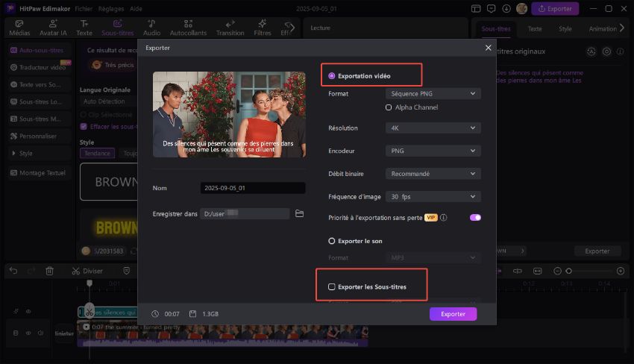Turn off lossless export priority toggle
The width and height of the screenshot is (634, 364).
pos(475,218)
